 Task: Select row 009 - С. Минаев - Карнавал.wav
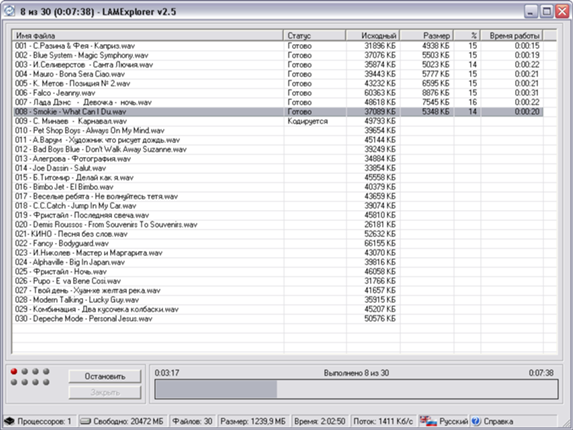pos(278,121)
